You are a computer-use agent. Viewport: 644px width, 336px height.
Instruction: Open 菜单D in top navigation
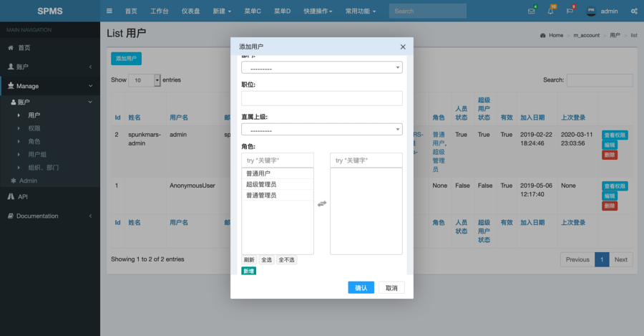point(282,11)
